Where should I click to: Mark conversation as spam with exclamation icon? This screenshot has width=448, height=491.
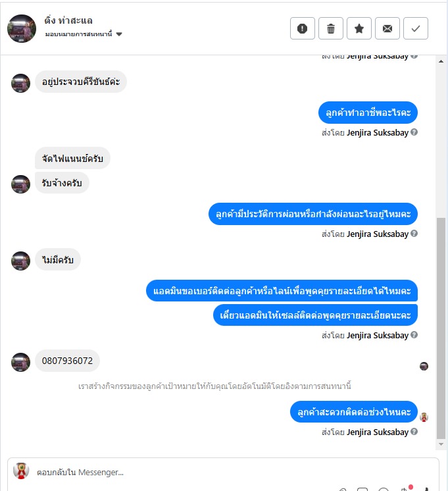(302, 28)
